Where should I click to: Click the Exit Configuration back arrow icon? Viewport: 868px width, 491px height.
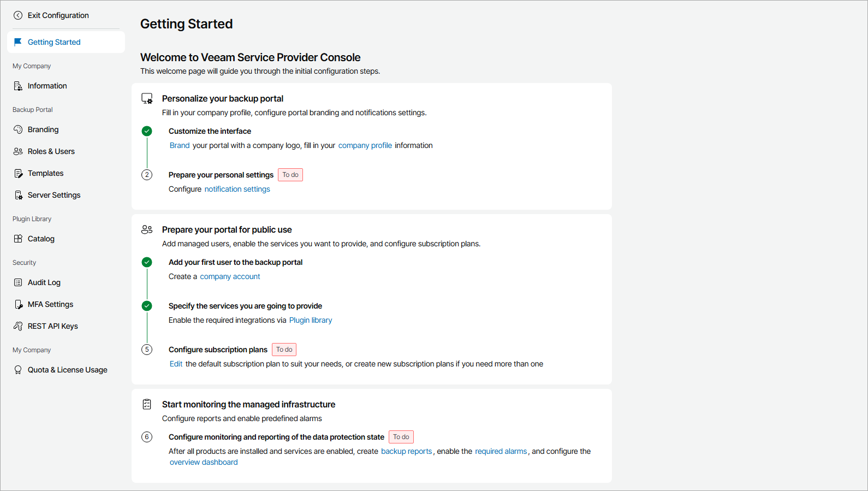pyautogui.click(x=18, y=15)
